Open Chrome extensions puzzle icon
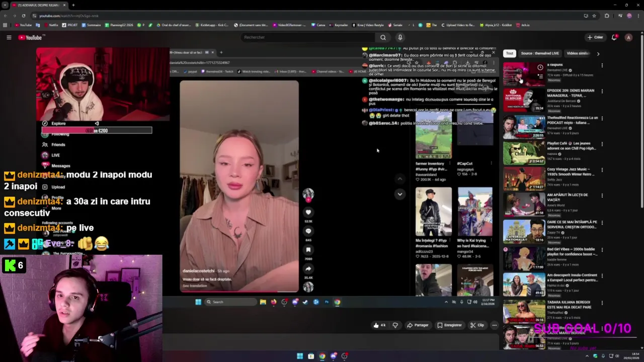This screenshot has height=362, width=644. [x=607, y=16]
